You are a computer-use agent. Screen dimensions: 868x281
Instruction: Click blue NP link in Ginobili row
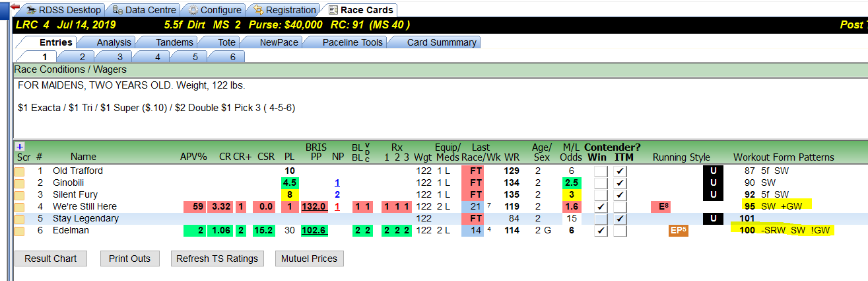pos(337,183)
